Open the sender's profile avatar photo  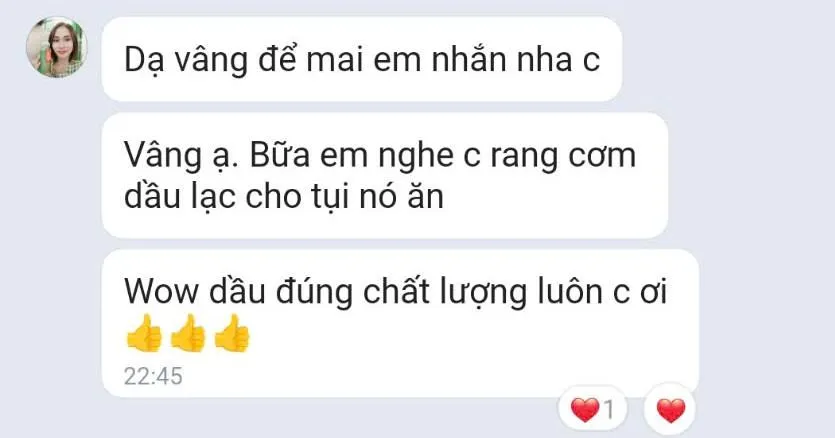56,47
